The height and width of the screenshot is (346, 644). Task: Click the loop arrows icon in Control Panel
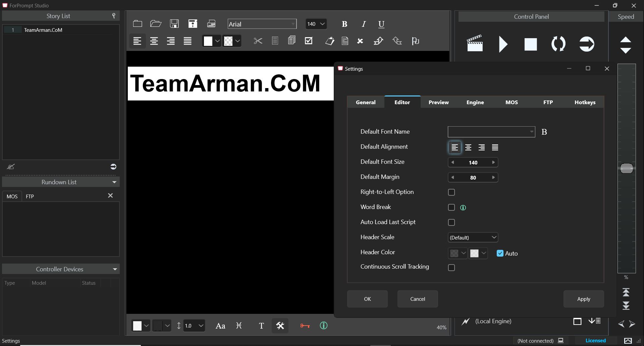pos(558,44)
